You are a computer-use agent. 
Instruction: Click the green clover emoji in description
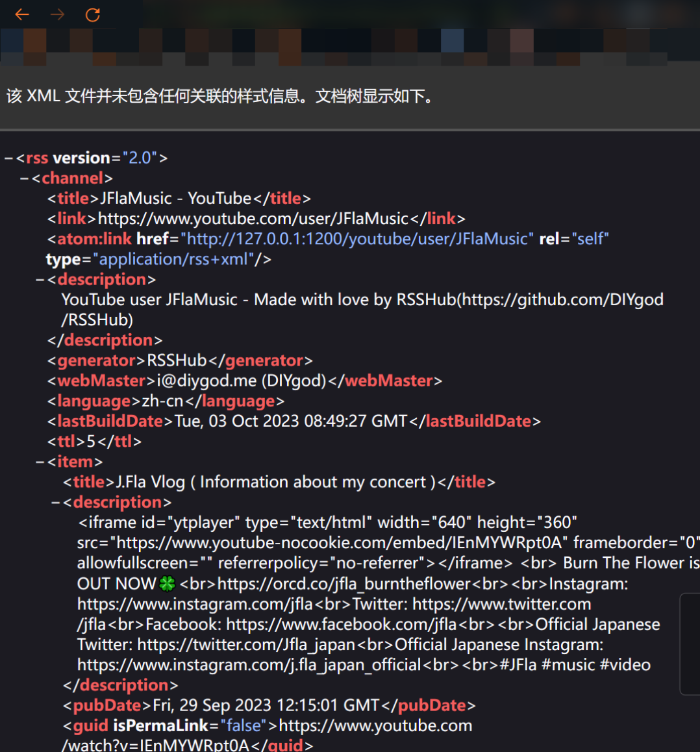click(x=168, y=584)
